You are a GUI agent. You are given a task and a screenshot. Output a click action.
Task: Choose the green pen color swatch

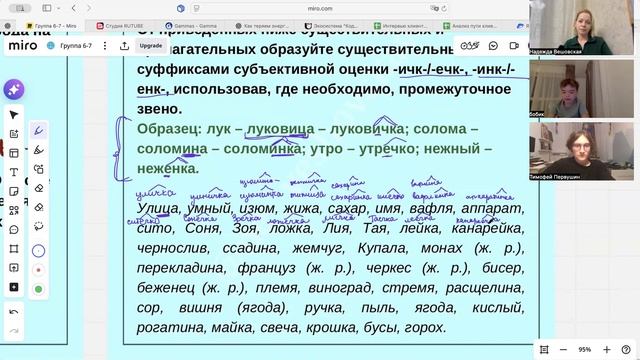[x=38, y=289]
